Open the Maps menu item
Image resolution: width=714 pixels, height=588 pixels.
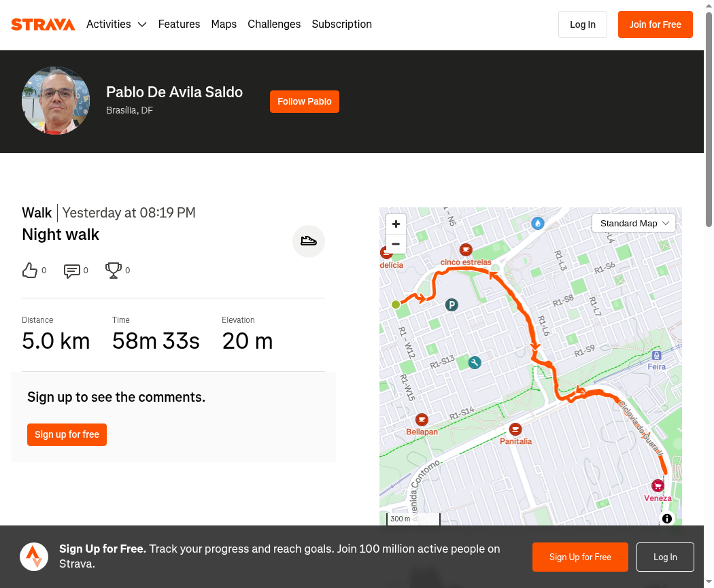(x=224, y=24)
